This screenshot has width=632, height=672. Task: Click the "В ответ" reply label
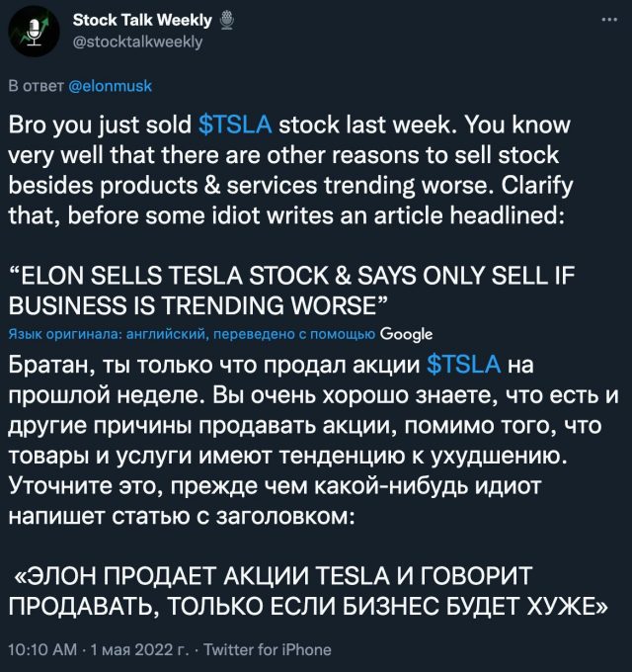36,86
